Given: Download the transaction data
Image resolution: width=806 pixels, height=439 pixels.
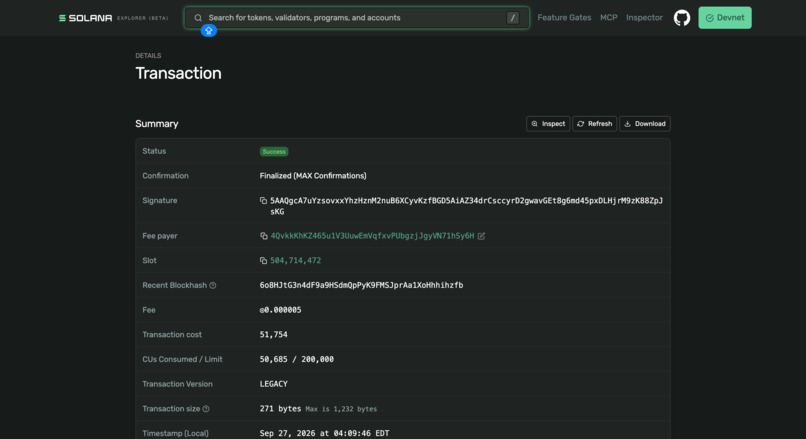Looking at the screenshot, I should pos(645,124).
